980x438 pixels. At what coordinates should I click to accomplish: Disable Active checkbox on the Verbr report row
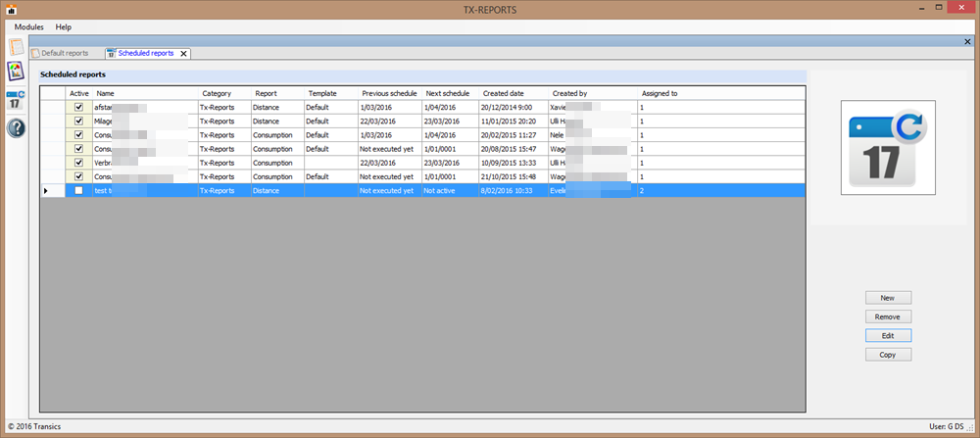79,163
